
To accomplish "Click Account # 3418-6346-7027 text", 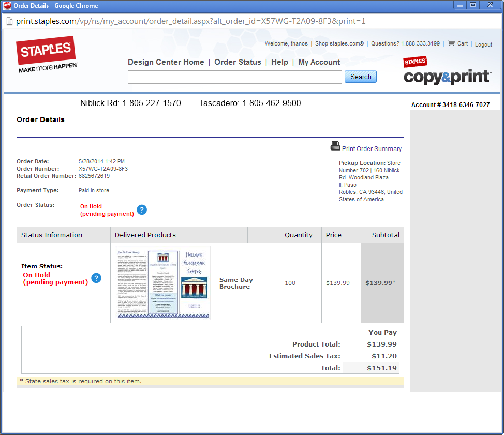I will 450,104.
